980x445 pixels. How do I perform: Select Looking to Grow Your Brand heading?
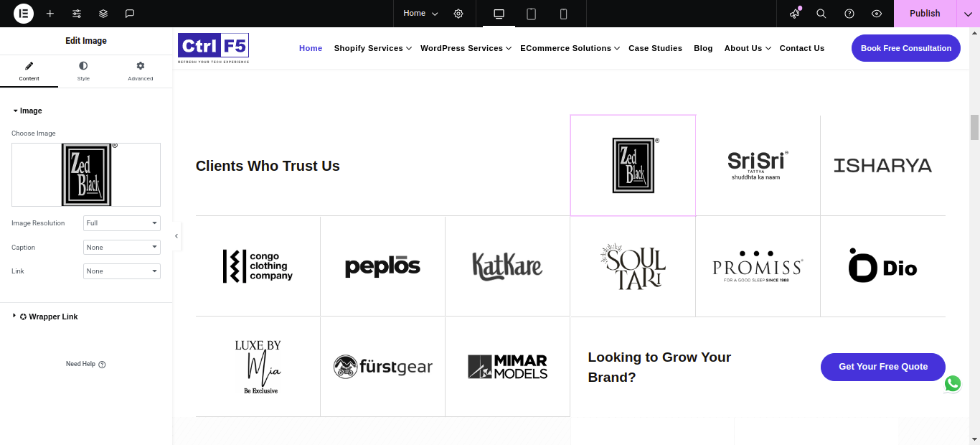(659, 367)
